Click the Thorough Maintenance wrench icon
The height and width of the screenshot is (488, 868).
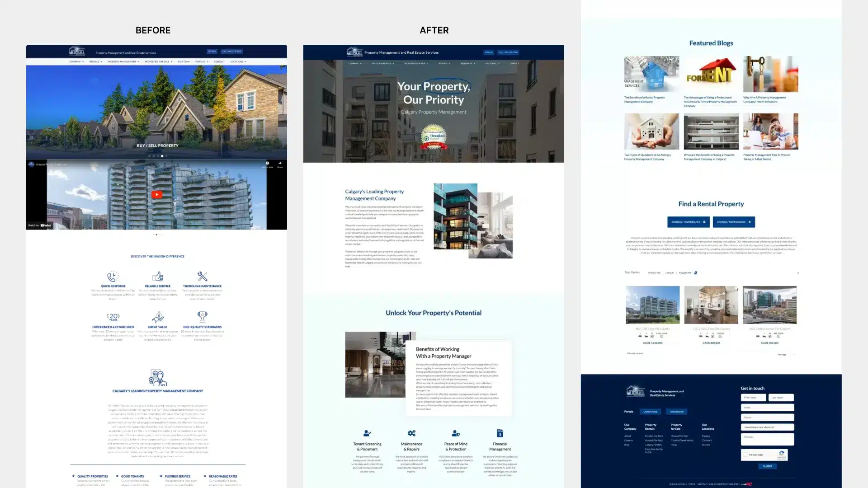(203, 277)
